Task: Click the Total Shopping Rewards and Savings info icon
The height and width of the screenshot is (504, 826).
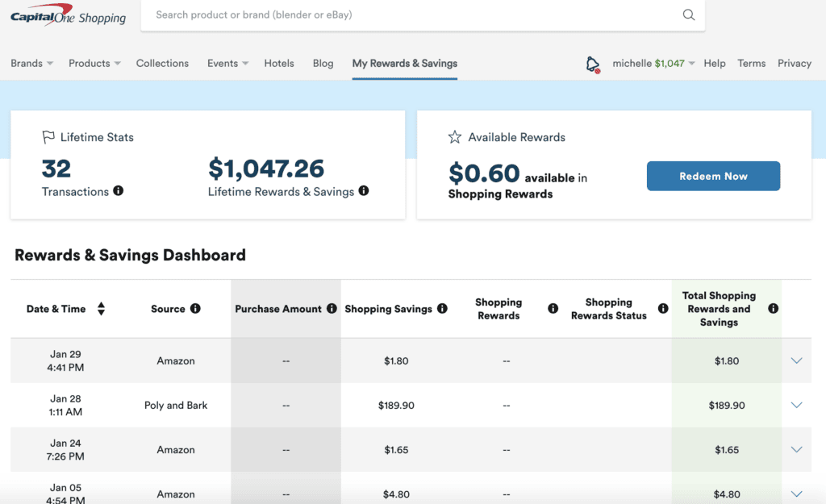Action: click(773, 308)
